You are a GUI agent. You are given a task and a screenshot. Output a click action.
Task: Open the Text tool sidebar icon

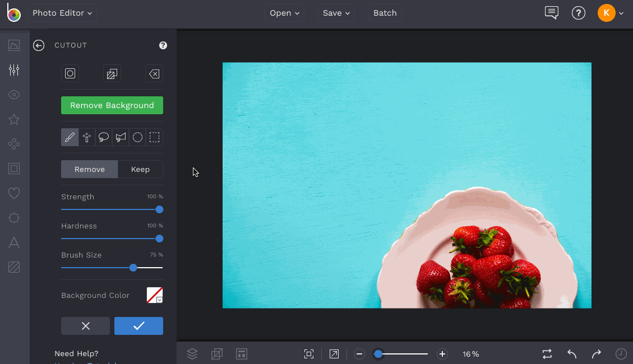(14, 242)
